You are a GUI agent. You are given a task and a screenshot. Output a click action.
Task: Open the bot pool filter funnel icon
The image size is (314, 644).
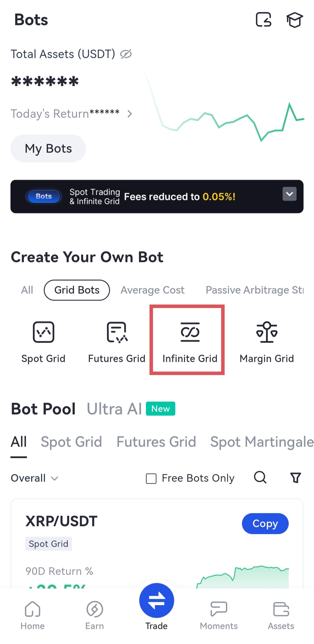(x=296, y=478)
